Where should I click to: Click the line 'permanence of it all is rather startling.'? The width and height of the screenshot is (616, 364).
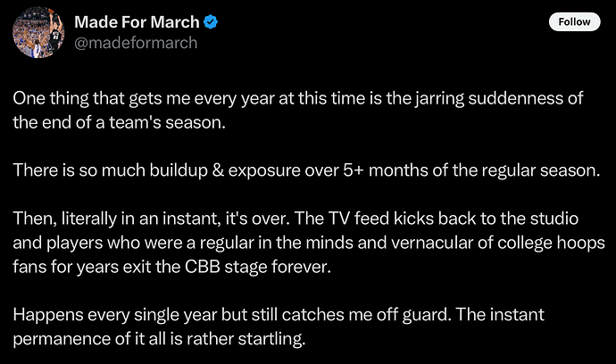(x=159, y=339)
